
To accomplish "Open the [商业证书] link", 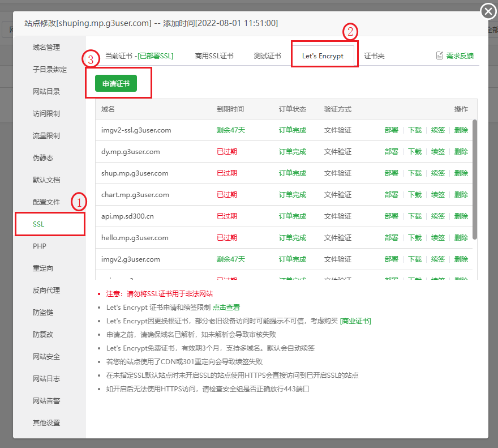I will (x=355, y=321).
